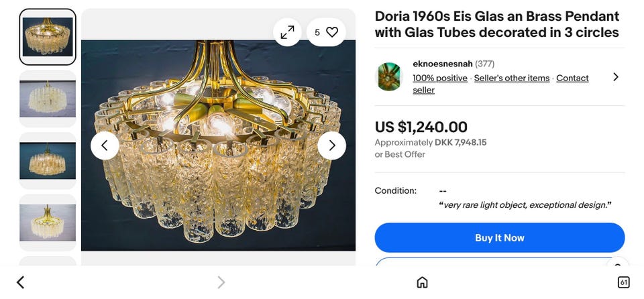Select the first chandelier thumbnail

pos(48,37)
